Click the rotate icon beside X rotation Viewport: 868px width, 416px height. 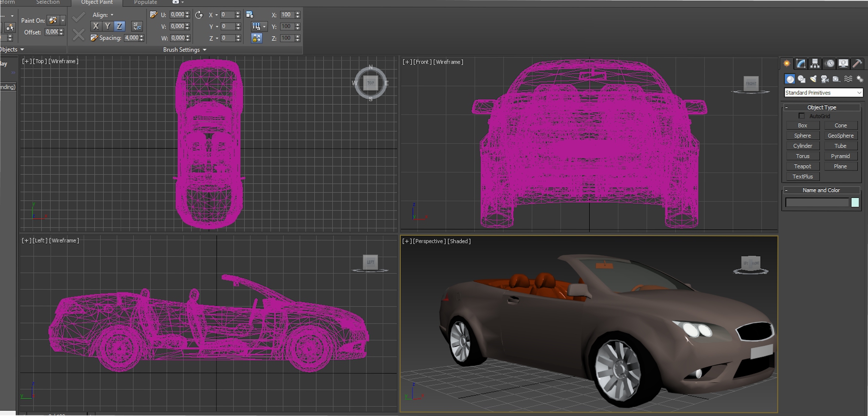[x=199, y=15]
